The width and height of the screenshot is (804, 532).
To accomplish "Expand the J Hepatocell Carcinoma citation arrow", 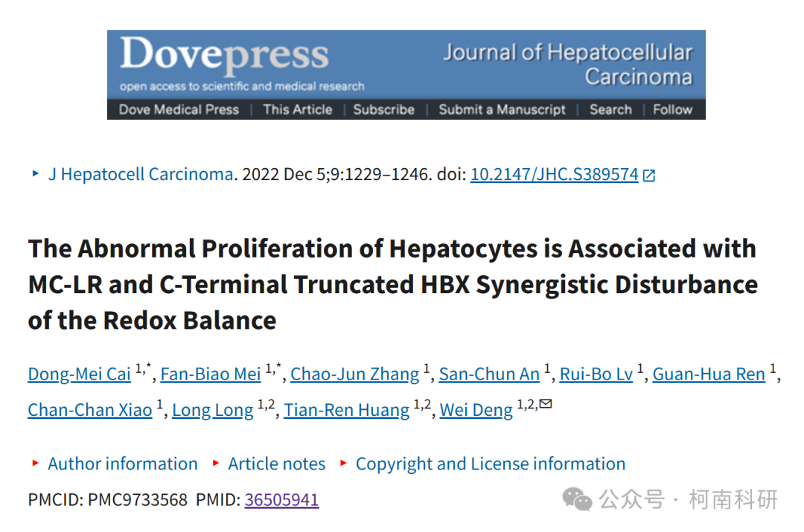I will coord(36,174).
